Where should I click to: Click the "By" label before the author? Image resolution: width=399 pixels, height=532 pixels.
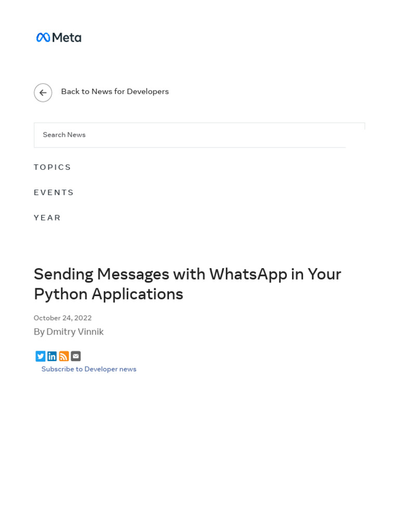click(39, 331)
